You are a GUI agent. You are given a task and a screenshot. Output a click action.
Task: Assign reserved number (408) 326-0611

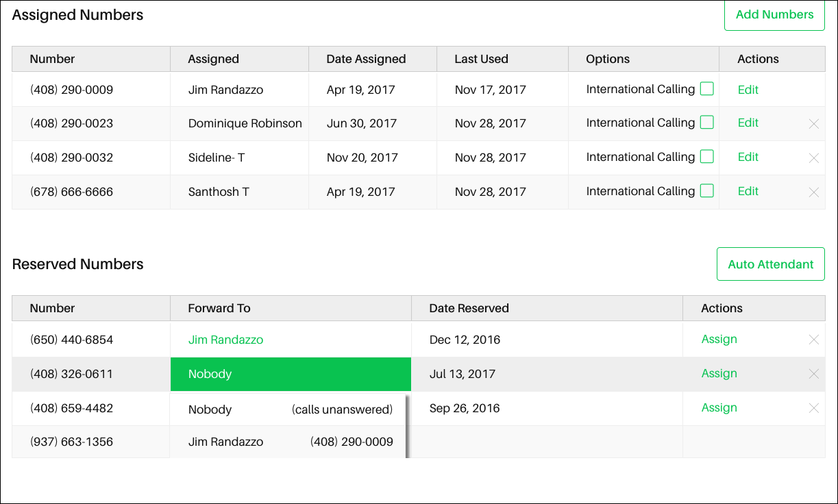click(719, 373)
